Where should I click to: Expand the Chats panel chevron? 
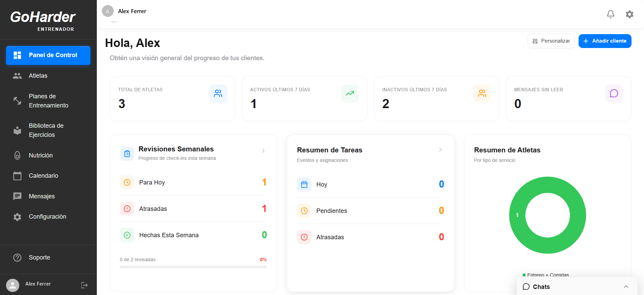click(x=626, y=287)
